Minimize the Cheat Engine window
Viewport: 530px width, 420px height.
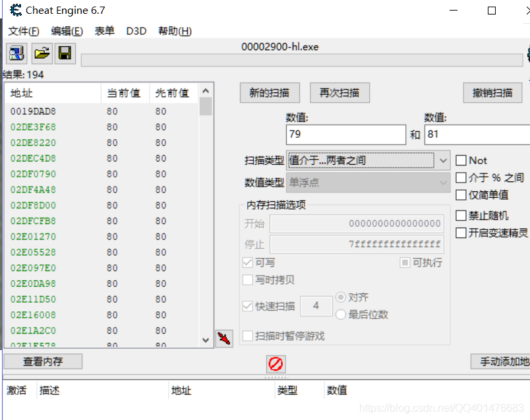click(454, 11)
